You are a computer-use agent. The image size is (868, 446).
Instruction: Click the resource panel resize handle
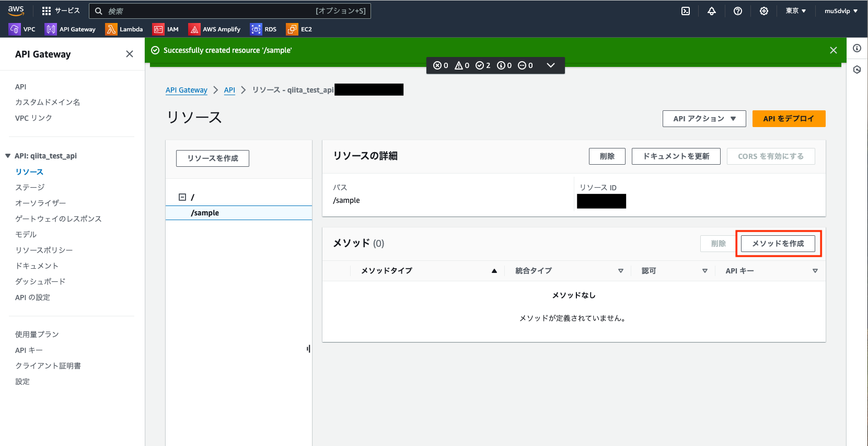point(308,349)
